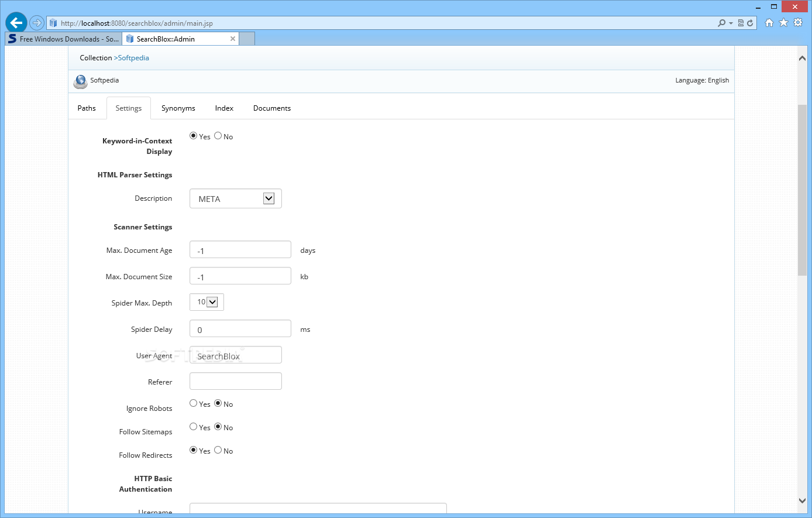Click the Softpedia collection globe icon
The image size is (812, 518).
tap(80, 81)
